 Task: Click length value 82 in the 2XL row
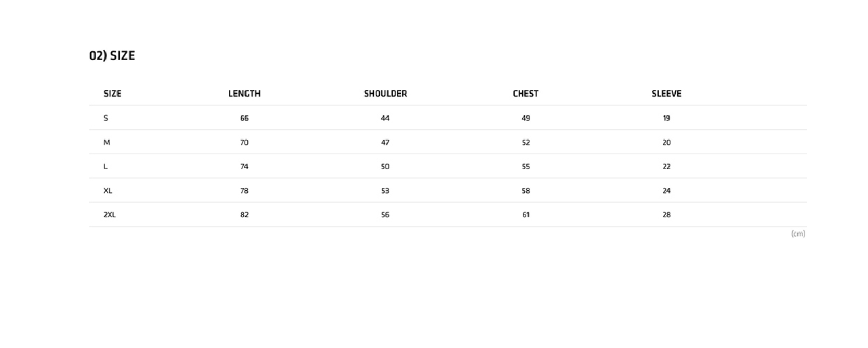coord(244,215)
